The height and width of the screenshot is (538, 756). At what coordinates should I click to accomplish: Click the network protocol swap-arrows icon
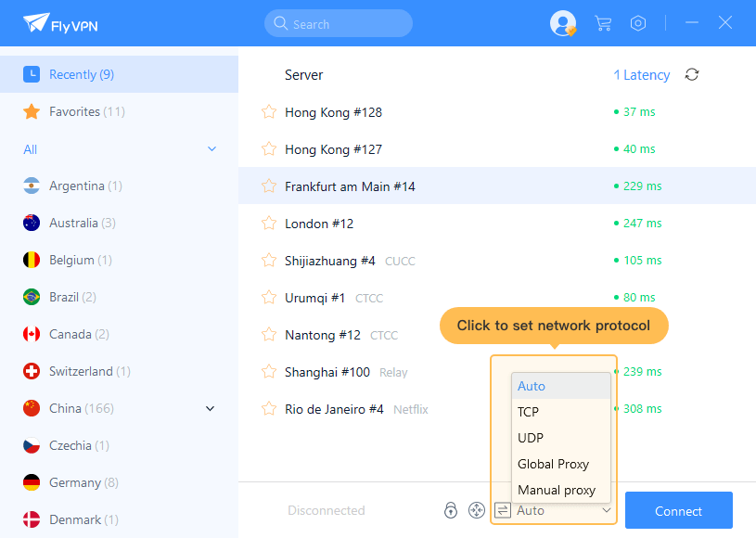503,510
